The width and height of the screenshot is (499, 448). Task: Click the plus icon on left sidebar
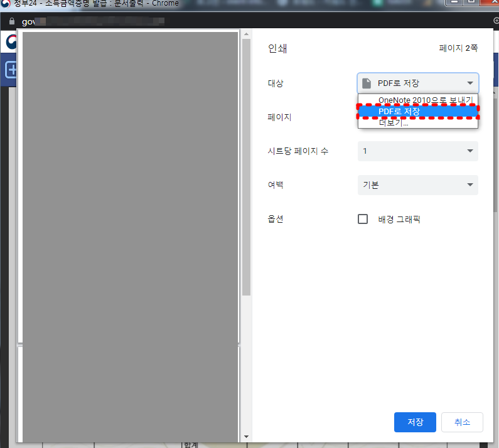(x=11, y=70)
